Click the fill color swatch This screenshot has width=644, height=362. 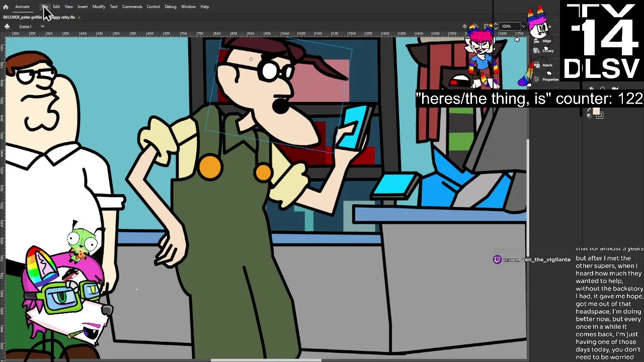(x=596, y=110)
